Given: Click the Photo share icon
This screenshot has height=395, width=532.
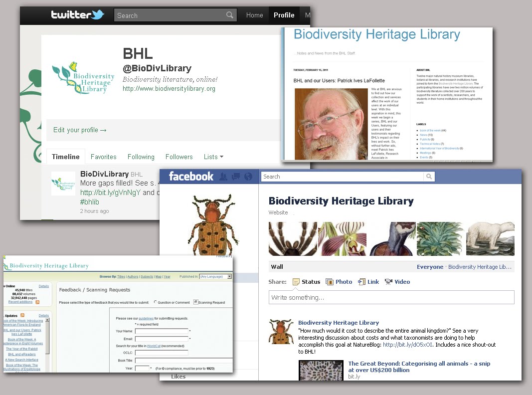Looking at the screenshot, I should pos(330,282).
